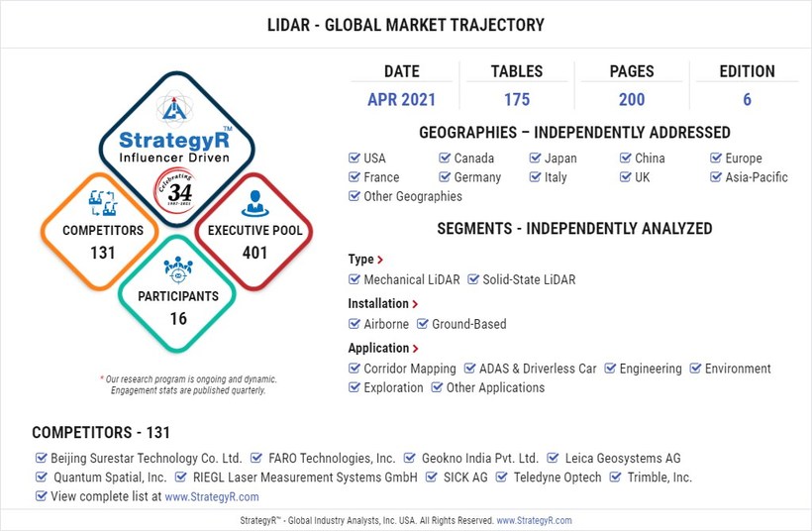Click the Segments - Independently Analyzed heading

574,229
